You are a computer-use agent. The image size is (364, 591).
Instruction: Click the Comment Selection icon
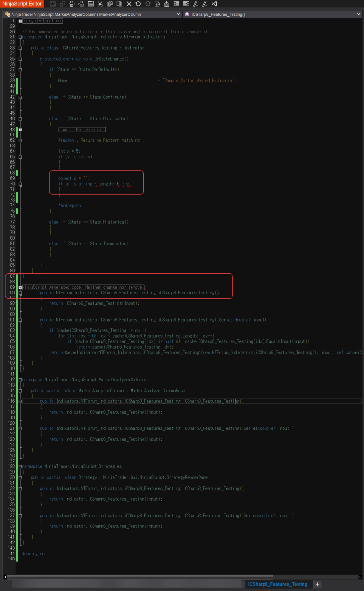pos(195,4)
